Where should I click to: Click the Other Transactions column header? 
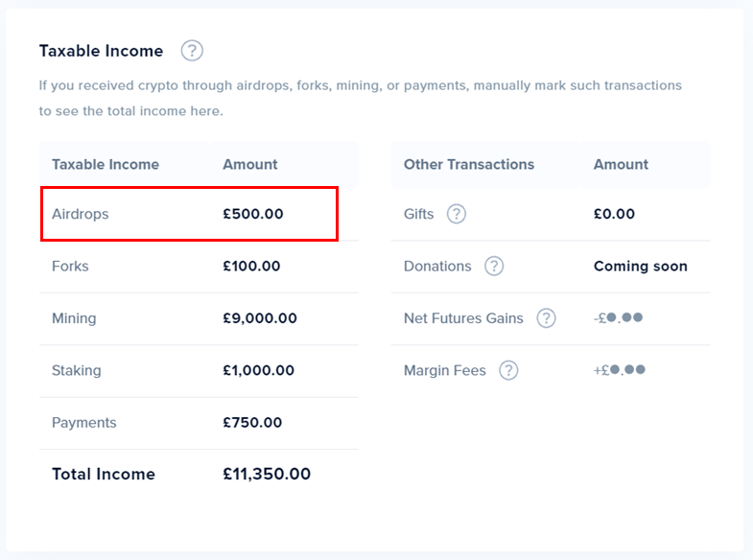pyautogui.click(x=469, y=164)
